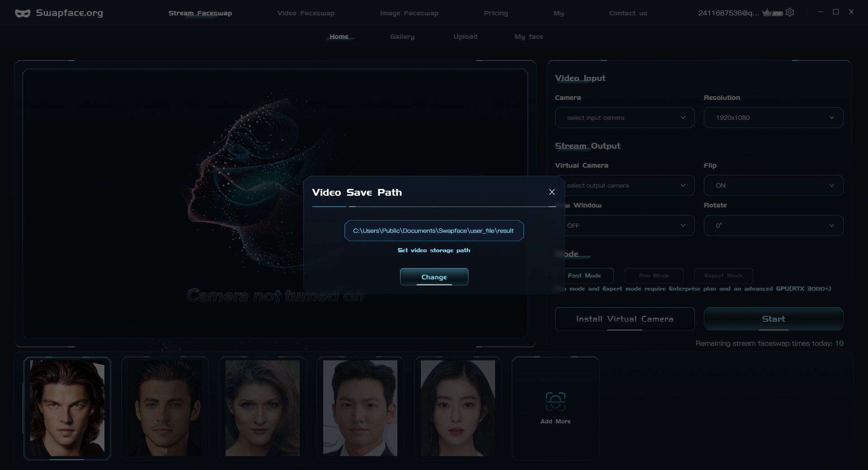Viewport: 868px width, 470px height.
Task: Click the Change button in the dialog
Action: coord(434,277)
